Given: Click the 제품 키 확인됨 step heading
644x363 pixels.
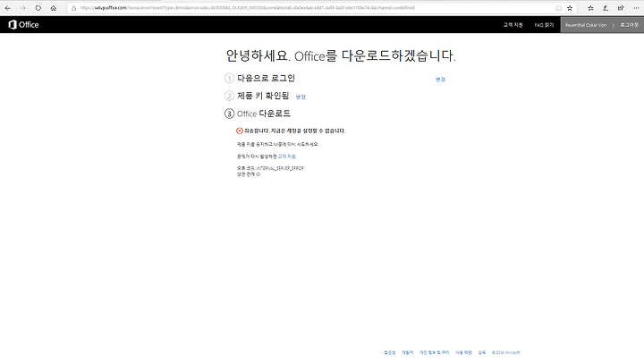Looking at the screenshot, I should click(263, 96).
